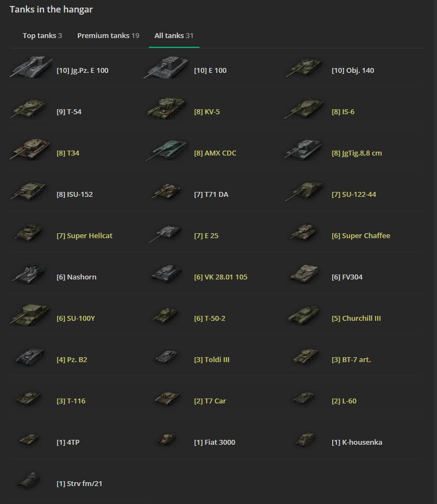This screenshot has width=437, height=504.
Task: Select the SU-122-44 tank icon
Action: [304, 191]
